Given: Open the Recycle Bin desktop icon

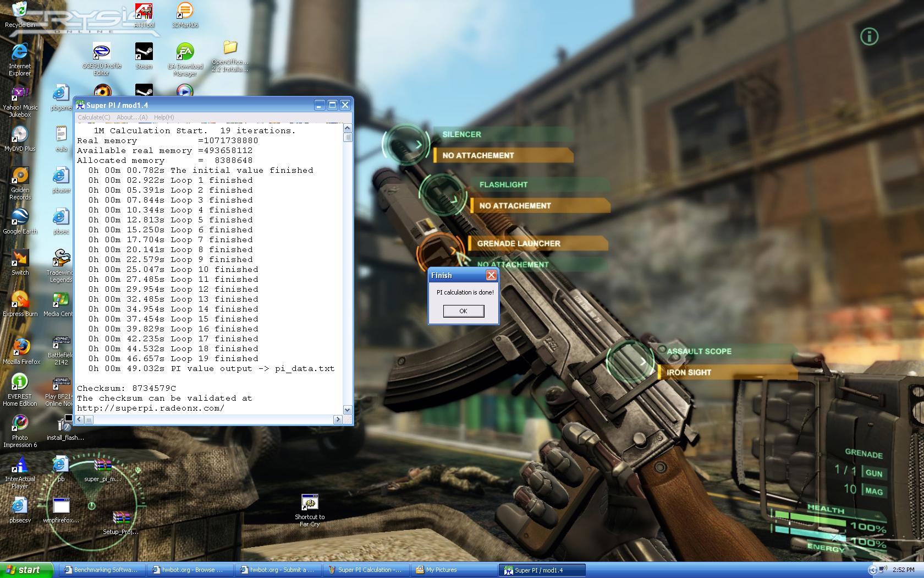Looking at the screenshot, I should point(19,14).
